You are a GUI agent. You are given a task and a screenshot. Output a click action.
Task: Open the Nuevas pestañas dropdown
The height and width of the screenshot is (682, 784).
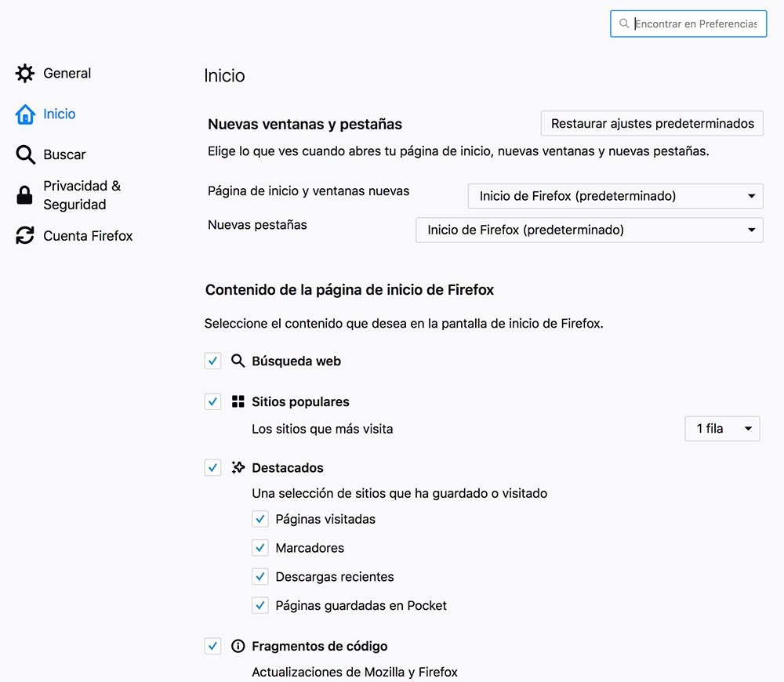(x=589, y=230)
